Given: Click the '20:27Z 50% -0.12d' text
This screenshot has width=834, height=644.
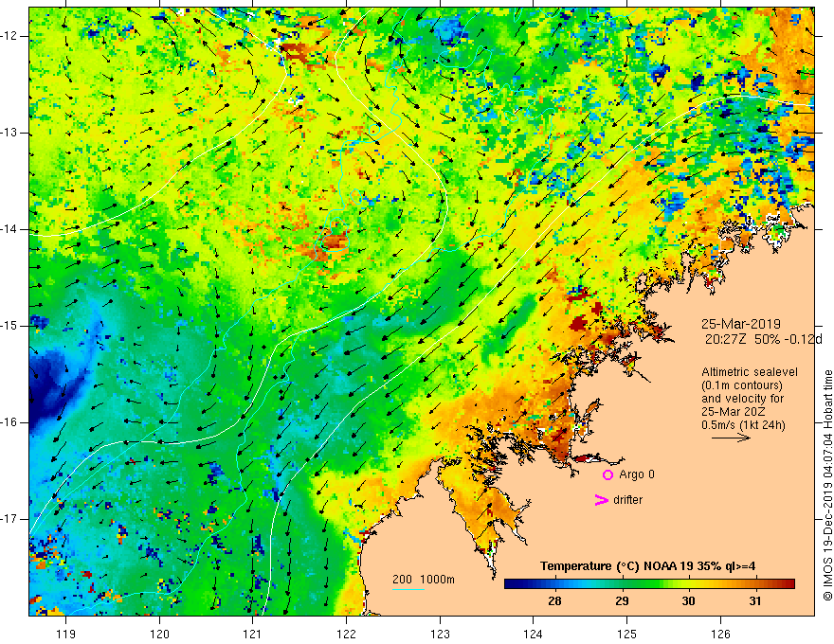Looking at the screenshot, I should (x=763, y=339).
